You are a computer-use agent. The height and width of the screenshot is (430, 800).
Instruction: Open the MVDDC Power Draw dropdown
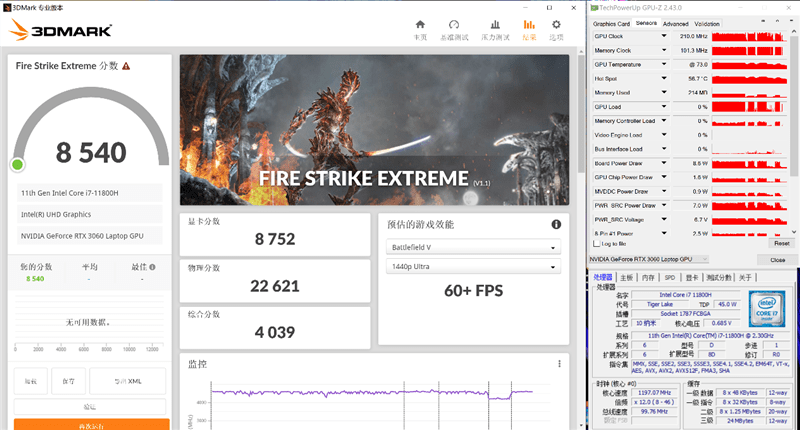coord(664,191)
